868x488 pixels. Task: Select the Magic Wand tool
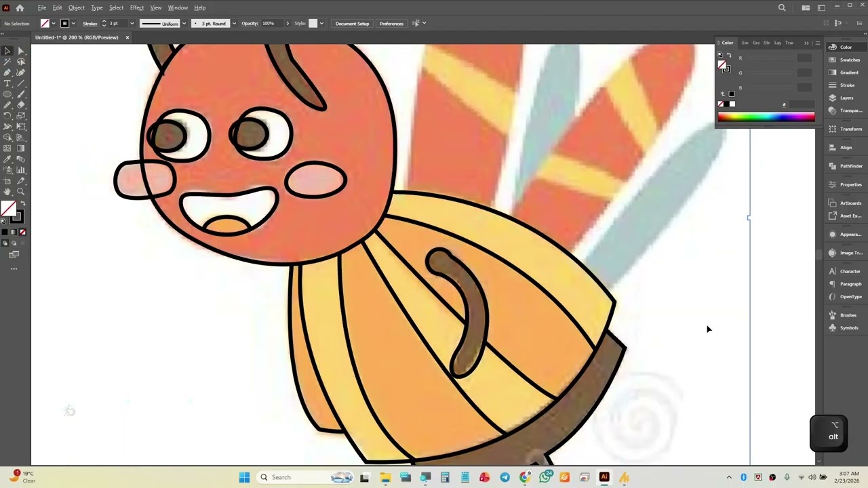[x=7, y=62]
